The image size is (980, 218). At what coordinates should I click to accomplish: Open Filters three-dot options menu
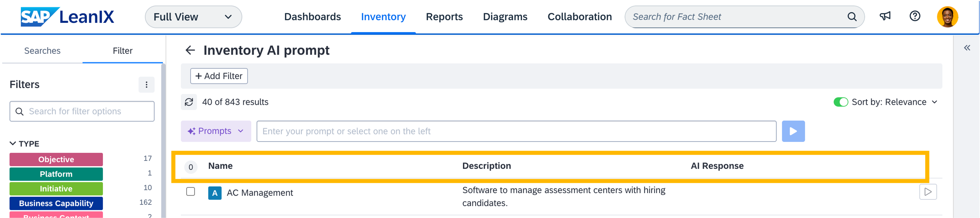pyautogui.click(x=146, y=85)
